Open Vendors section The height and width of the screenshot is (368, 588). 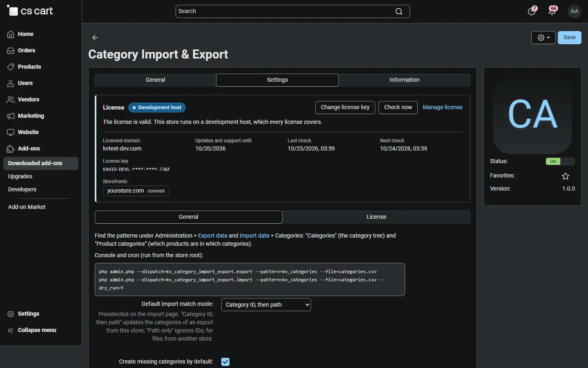pos(23,100)
